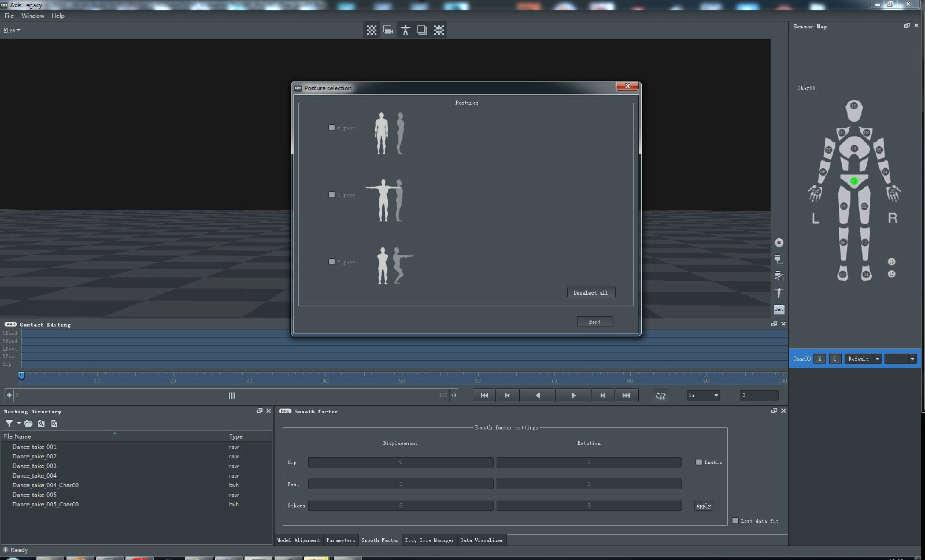The width and height of the screenshot is (925, 560).
Task: Select the camera view icon in top toolbar
Action: (x=388, y=30)
